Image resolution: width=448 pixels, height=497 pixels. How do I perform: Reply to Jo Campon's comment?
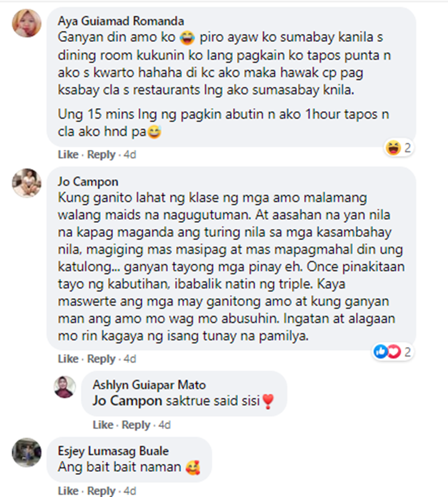coord(101,359)
